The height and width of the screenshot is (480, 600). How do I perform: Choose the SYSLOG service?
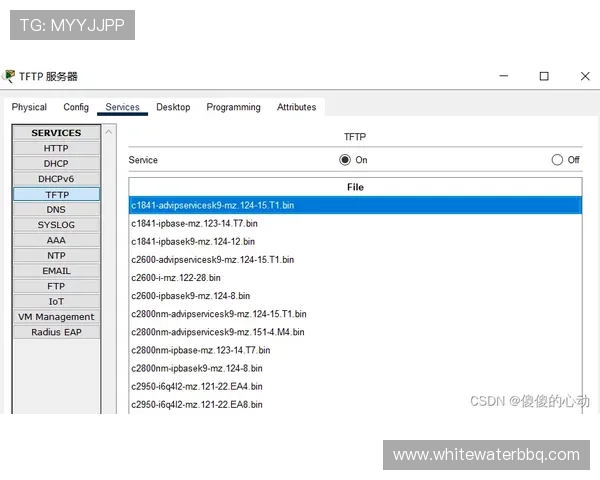56,225
